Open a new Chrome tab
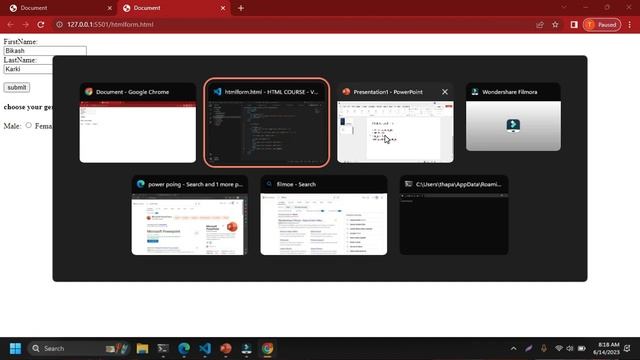The width and height of the screenshot is (640, 360). (x=241, y=8)
